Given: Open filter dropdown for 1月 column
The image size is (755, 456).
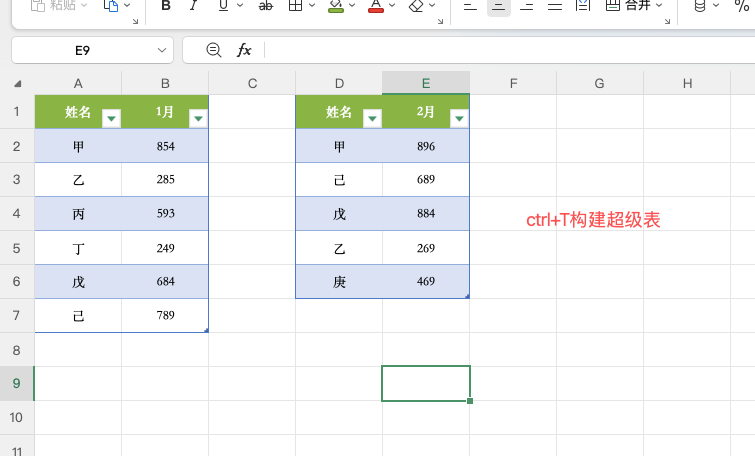Looking at the screenshot, I should pos(198,118).
